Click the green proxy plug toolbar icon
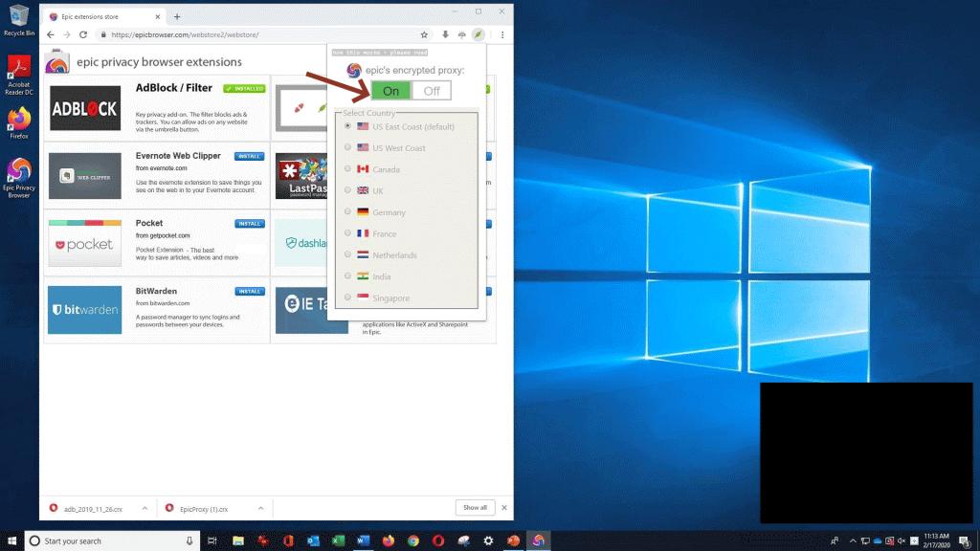Screen dimensions: 980x551 [x=479, y=35]
